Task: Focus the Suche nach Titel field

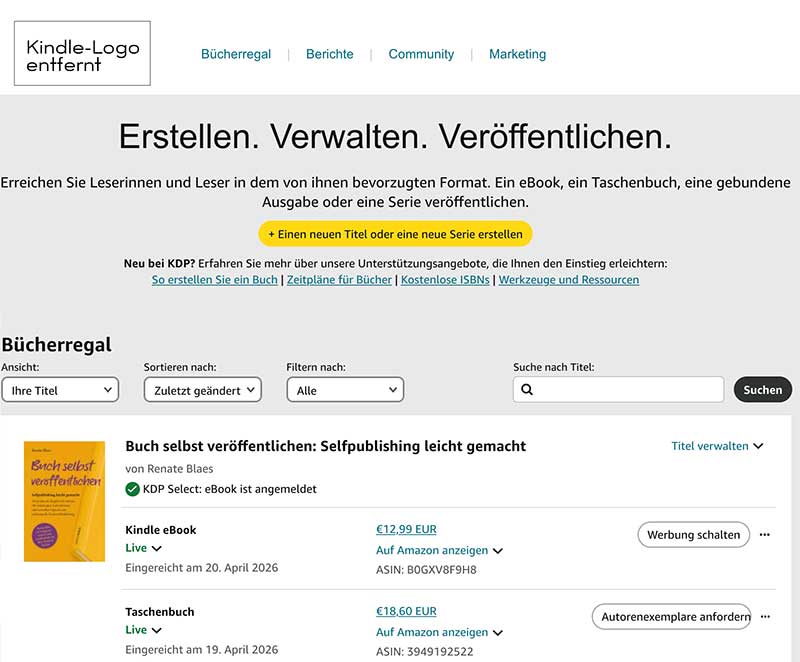Action: tap(618, 390)
